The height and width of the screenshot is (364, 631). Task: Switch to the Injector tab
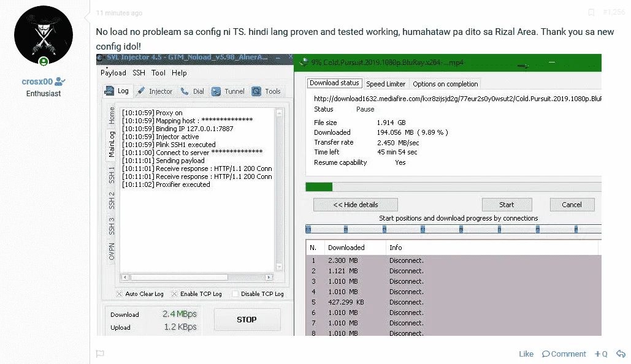coord(155,91)
